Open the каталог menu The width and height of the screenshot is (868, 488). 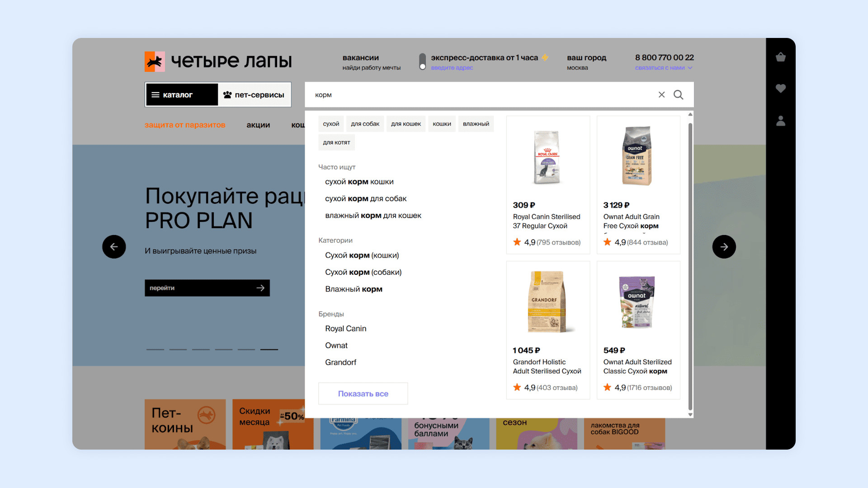182,95
